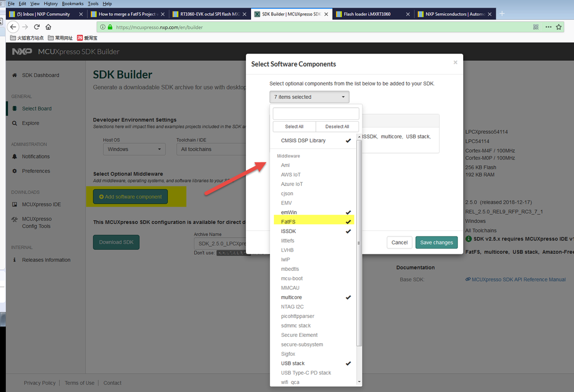
Task: Reload the current page
Action: (37, 27)
